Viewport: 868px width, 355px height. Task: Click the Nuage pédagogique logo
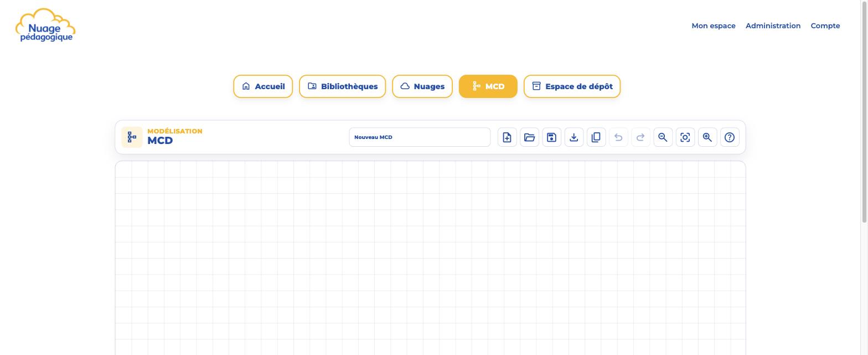pos(45,25)
